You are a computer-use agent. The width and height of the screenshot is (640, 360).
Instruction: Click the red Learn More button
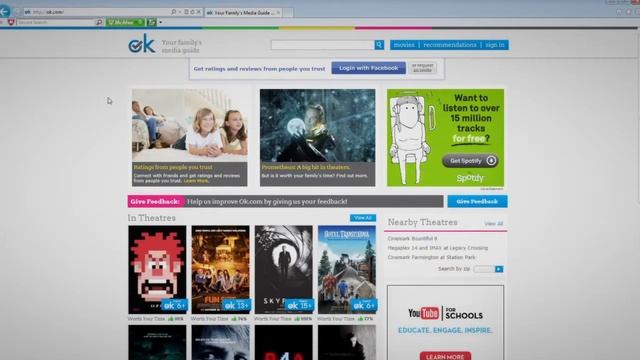(445, 356)
